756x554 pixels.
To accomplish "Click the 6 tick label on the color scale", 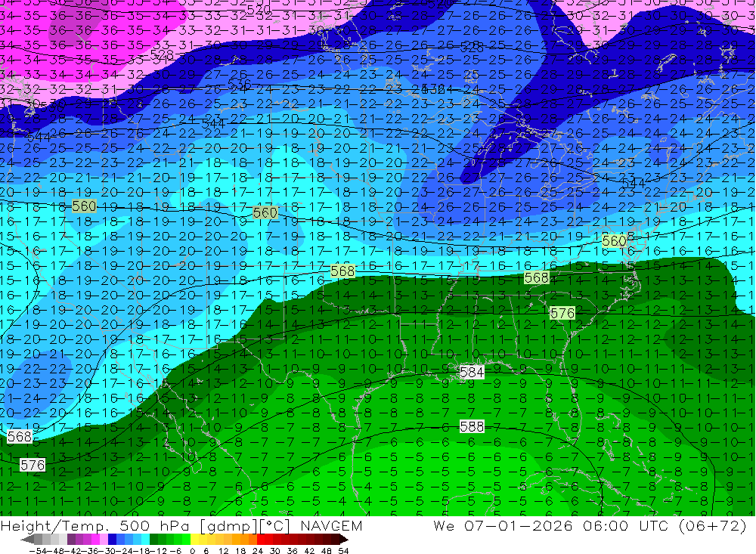I will (x=206, y=551).
